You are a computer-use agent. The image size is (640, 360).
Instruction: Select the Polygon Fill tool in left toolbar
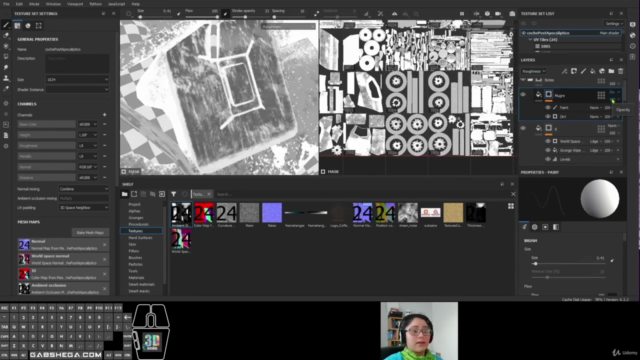[6, 57]
